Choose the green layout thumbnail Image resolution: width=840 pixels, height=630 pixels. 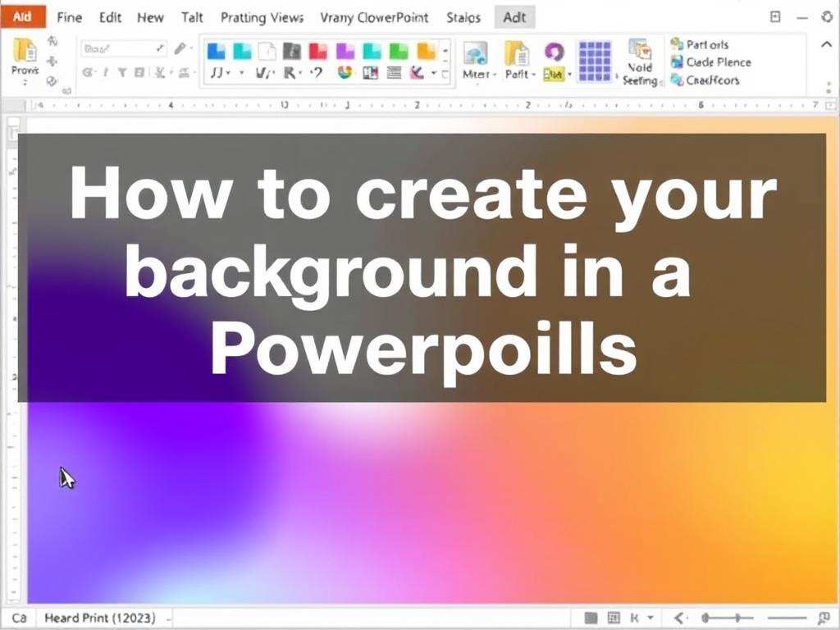tap(399, 51)
